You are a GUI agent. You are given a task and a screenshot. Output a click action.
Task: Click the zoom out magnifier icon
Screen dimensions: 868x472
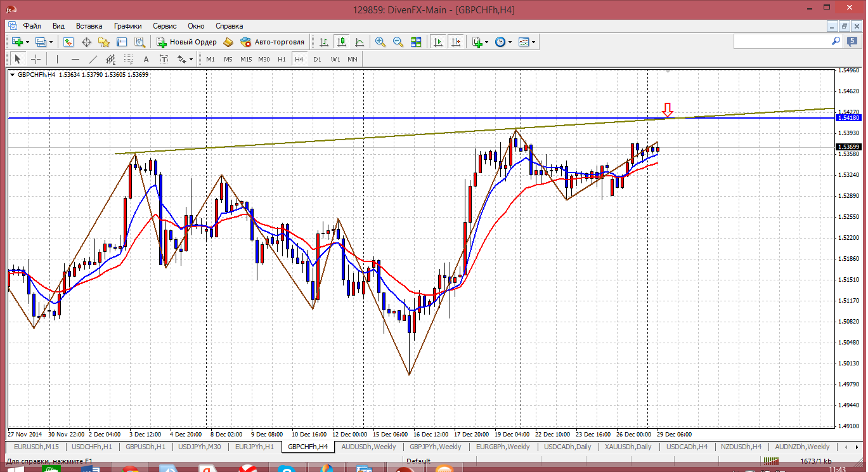398,42
